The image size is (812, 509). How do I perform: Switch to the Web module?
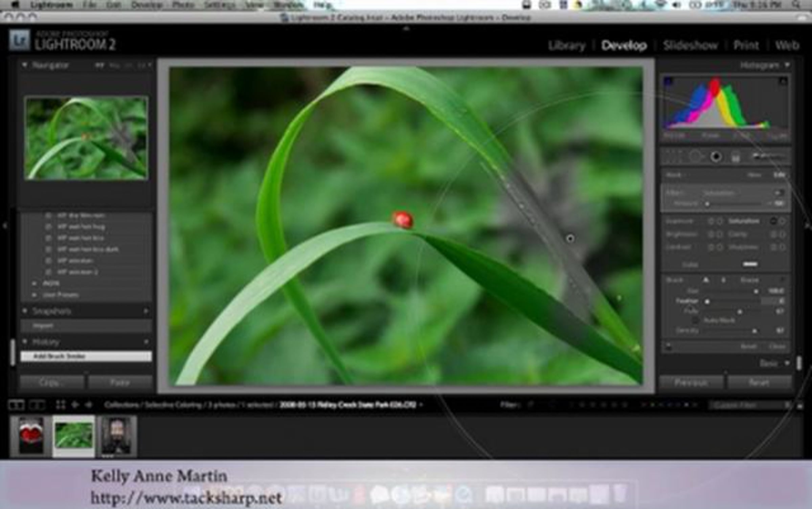pos(787,45)
